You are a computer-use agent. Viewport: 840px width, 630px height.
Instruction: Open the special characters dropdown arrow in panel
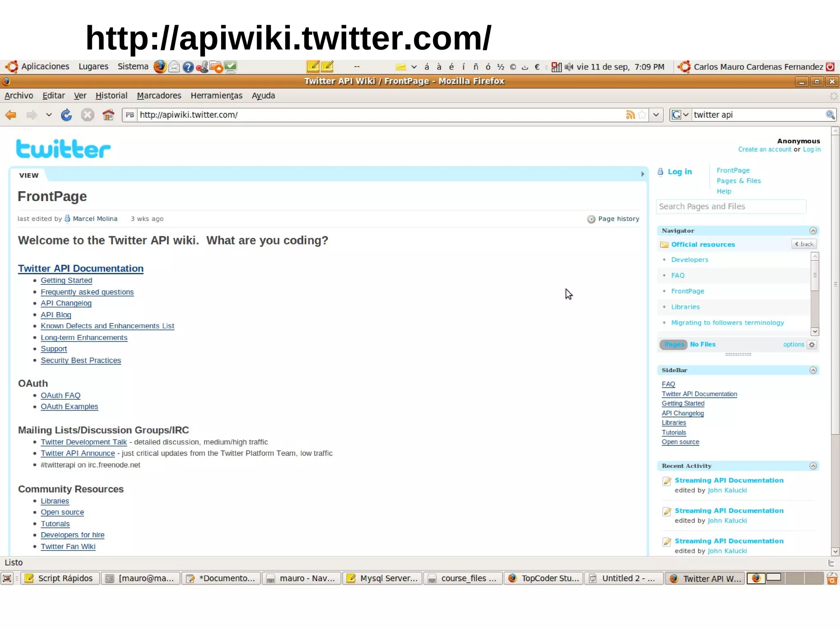coord(414,67)
